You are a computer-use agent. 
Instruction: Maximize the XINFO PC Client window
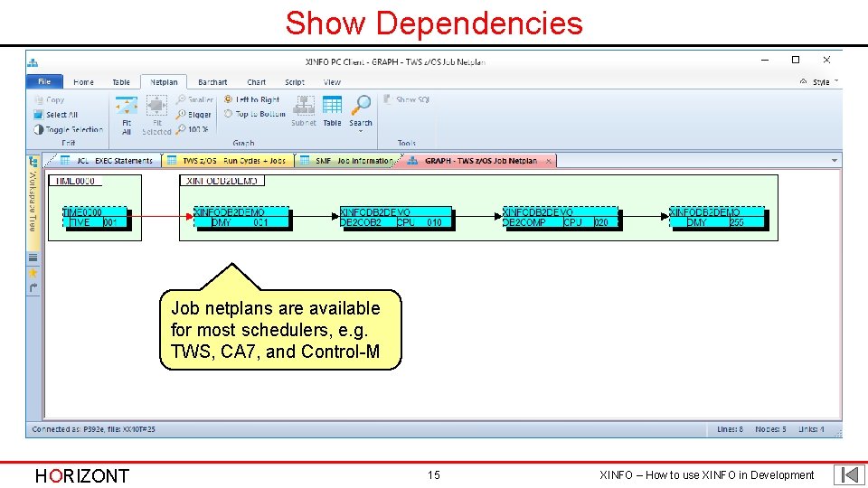796,60
